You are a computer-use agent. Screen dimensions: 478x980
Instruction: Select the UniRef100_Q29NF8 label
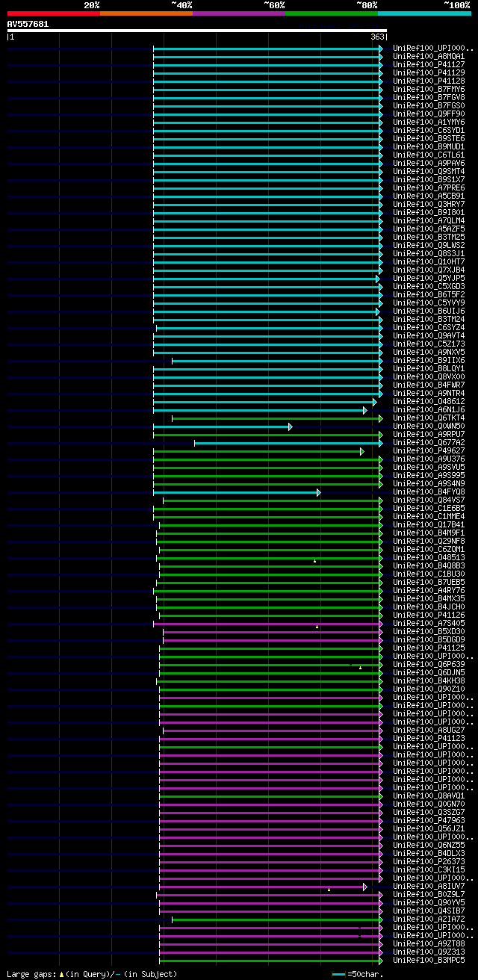click(x=429, y=542)
